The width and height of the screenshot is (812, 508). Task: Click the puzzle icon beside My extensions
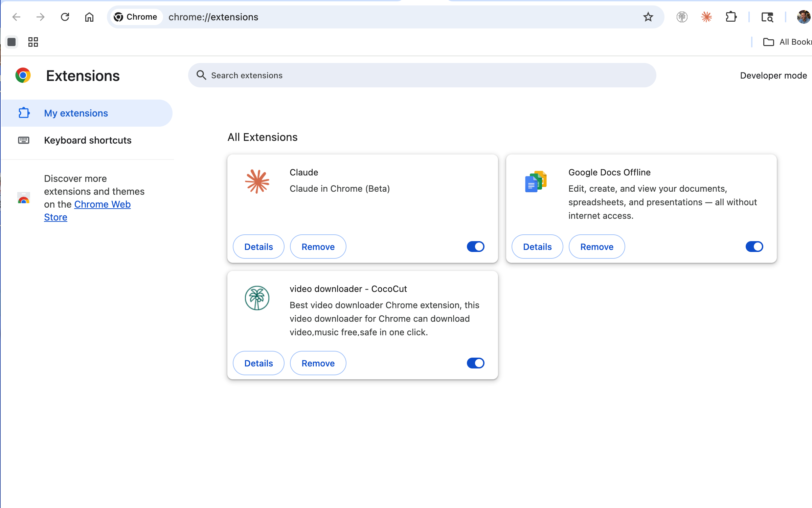point(24,113)
